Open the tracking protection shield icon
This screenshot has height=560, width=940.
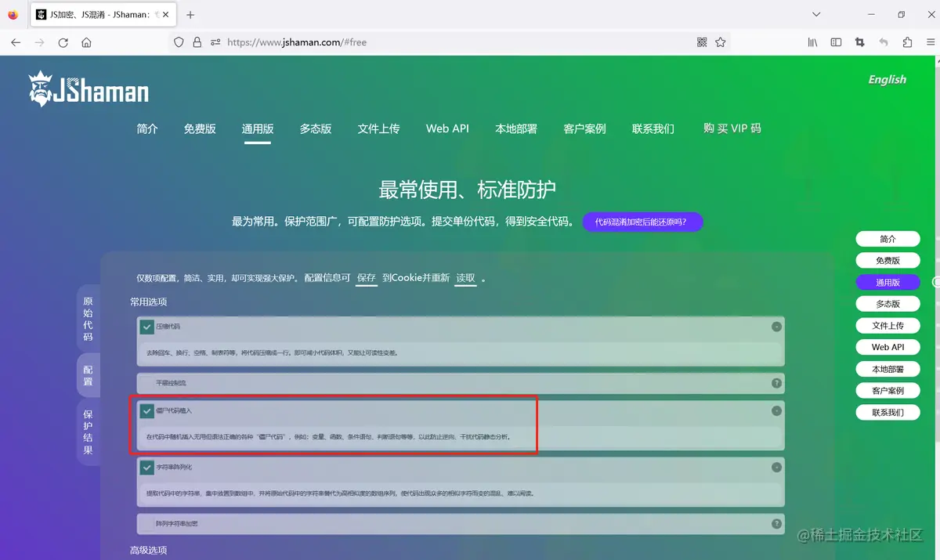[179, 42]
